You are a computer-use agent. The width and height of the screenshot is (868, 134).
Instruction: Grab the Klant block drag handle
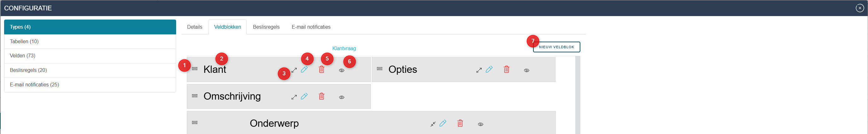195,69
